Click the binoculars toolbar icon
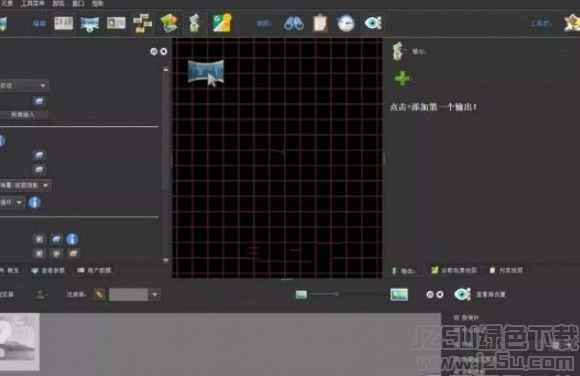Image resolution: width=580 pixels, height=376 pixels. click(294, 23)
